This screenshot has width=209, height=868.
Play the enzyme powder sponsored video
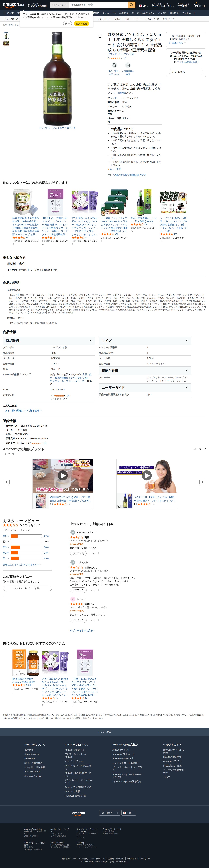click(63, 475)
